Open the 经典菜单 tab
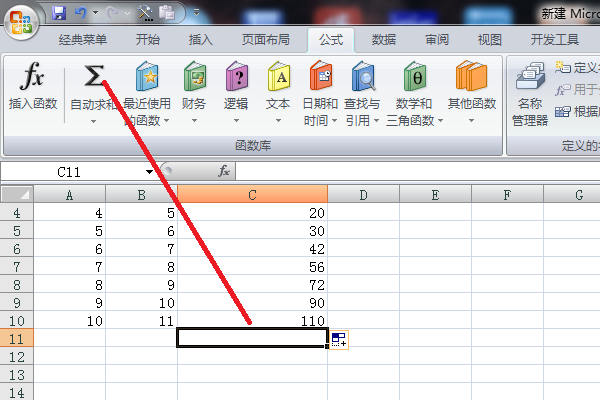This screenshot has height=400, width=600. [x=83, y=39]
